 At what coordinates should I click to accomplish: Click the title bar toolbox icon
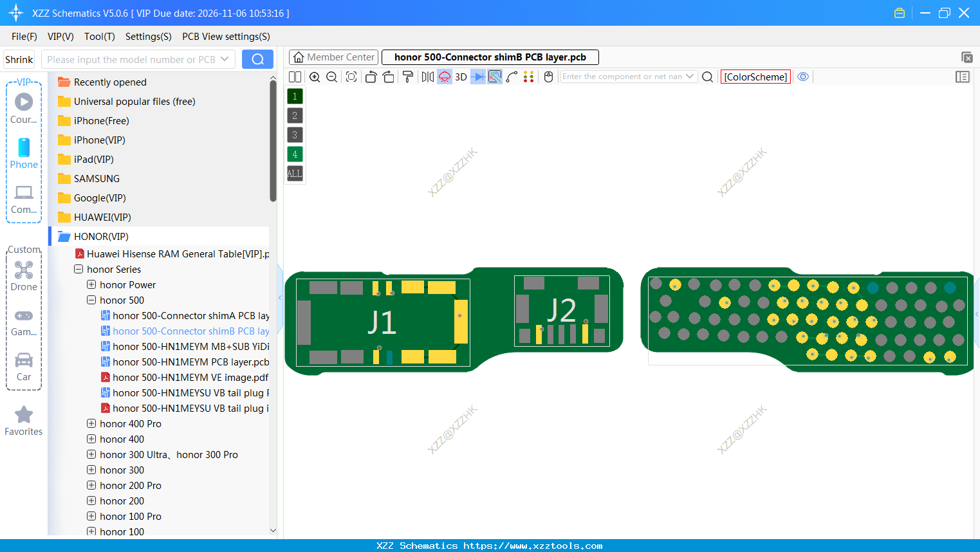tap(900, 13)
